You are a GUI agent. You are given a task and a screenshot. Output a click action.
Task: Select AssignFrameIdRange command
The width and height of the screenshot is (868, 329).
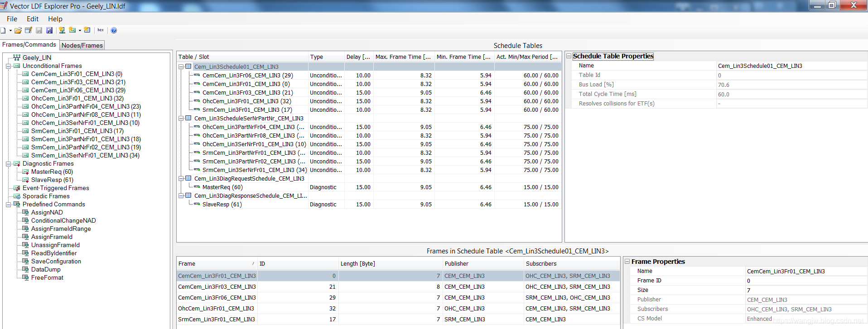pyautogui.click(x=61, y=229)
